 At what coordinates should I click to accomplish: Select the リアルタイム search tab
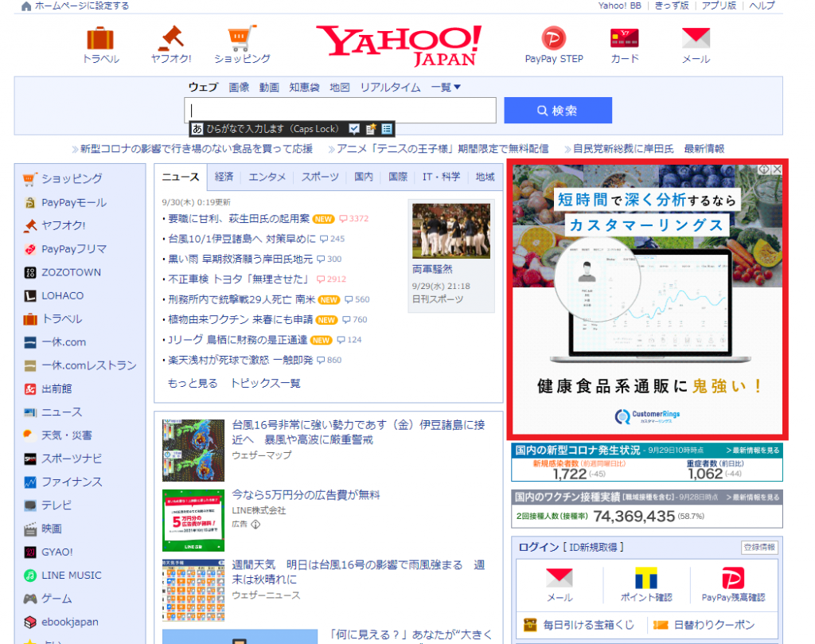390,88
